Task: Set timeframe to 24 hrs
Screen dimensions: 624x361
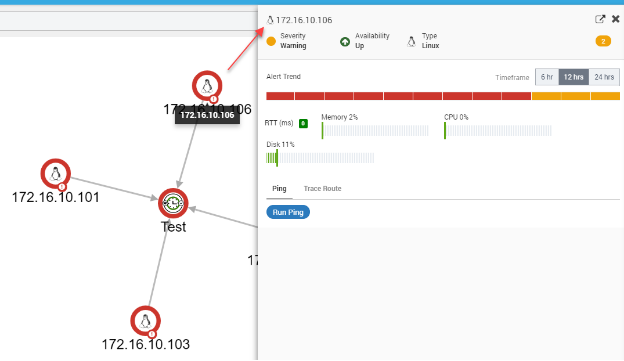Action: [604, 77]
